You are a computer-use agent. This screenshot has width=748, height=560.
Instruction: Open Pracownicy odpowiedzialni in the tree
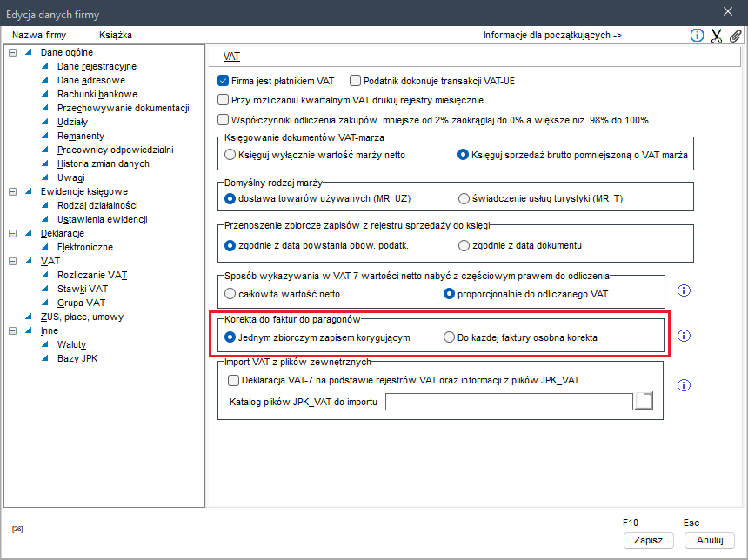[x=116, y=150]
